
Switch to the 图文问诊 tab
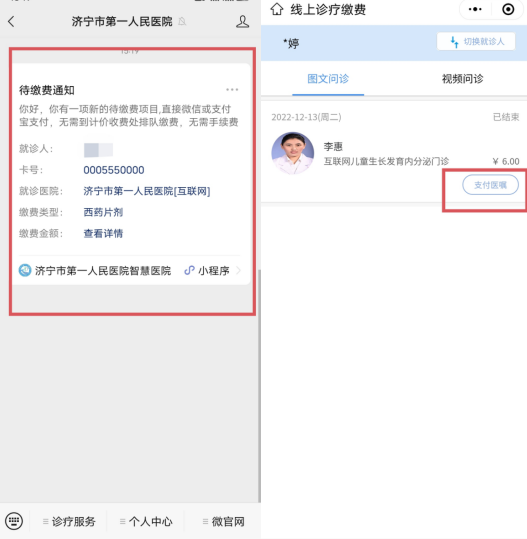point(328,79)
